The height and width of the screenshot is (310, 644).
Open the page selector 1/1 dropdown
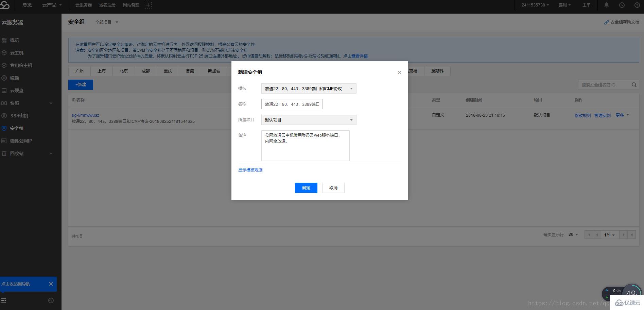point(610,235)
